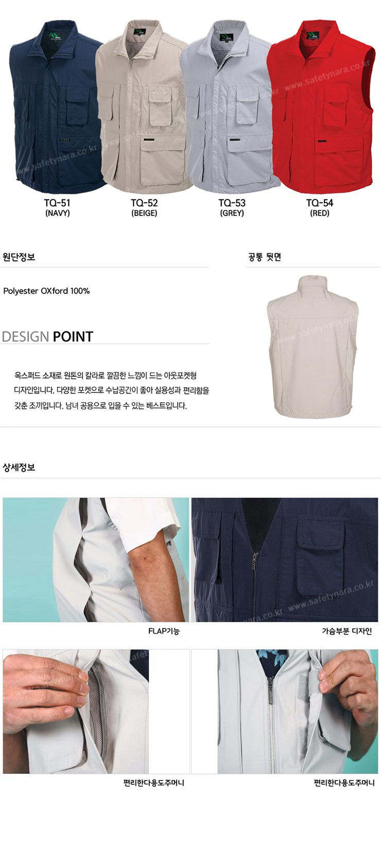Click the 상세정보 section heading

pos(19,467)
